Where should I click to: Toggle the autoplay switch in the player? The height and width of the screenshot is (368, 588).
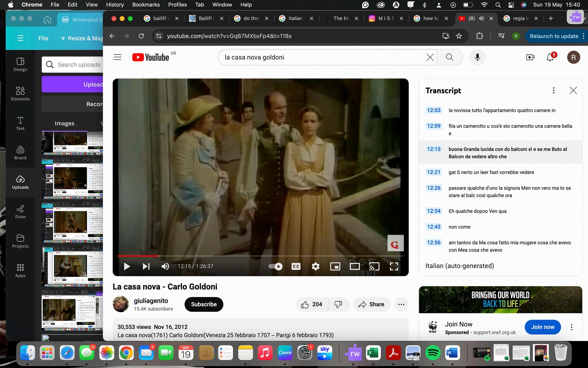pos(275,266)
